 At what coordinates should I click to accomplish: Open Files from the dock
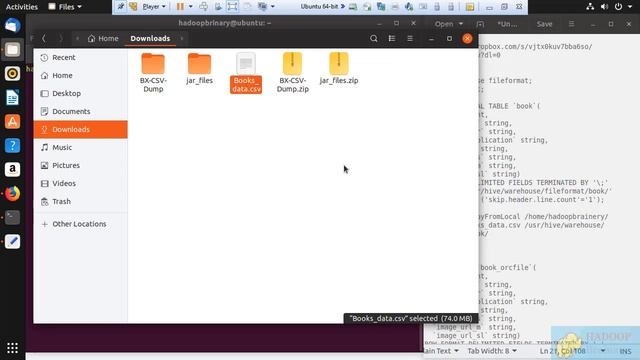[12, 50]
